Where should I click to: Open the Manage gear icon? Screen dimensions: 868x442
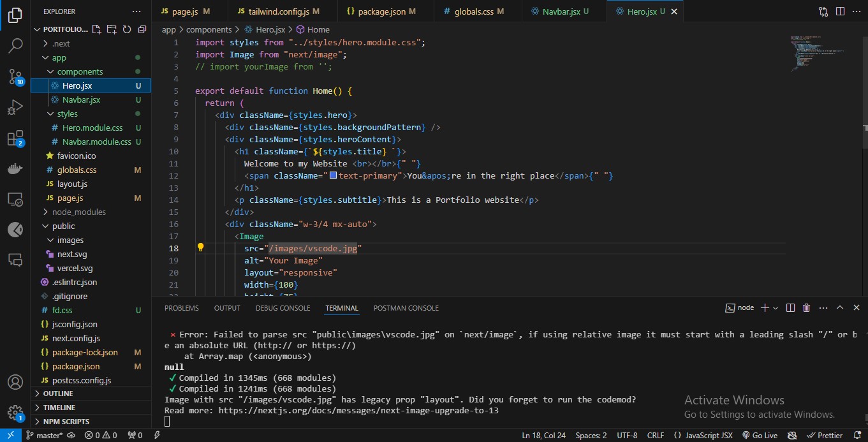click(x=15, y=412)
